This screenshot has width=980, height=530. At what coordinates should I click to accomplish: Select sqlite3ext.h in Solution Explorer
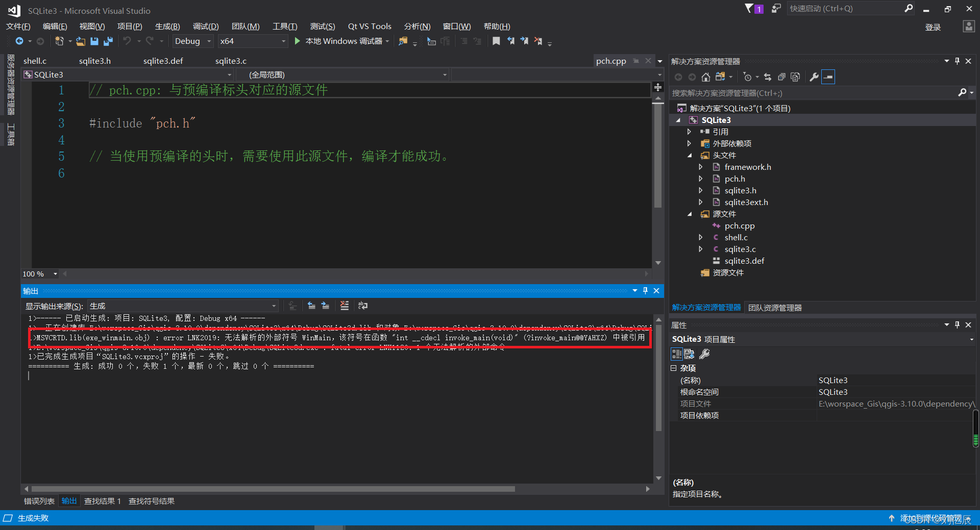[x=746, y=202]
